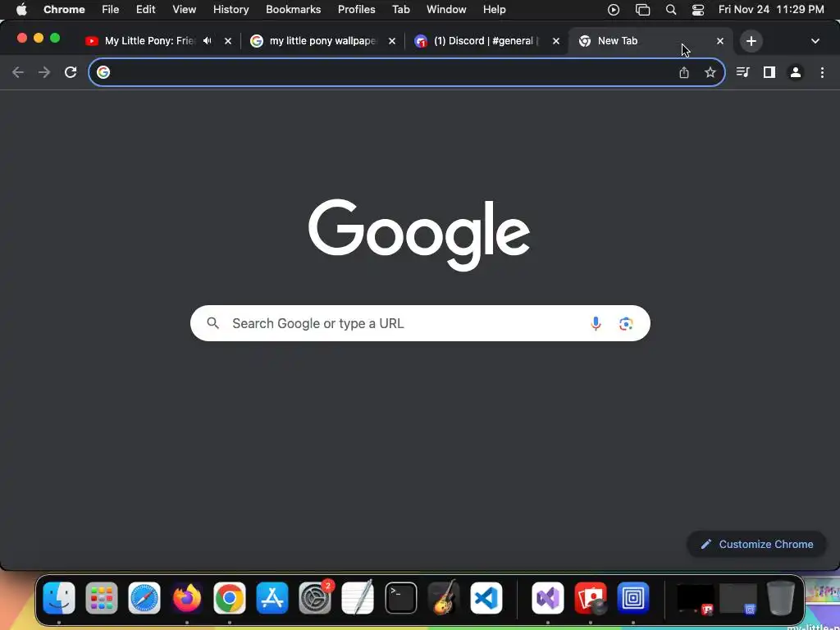Open Terminal from the Dock
Screen dimensions: 840x630
tap(400, 598)
